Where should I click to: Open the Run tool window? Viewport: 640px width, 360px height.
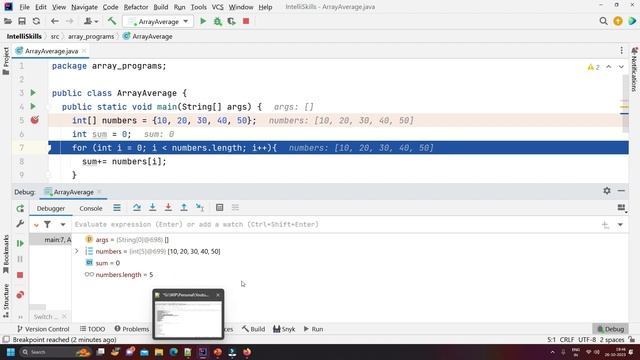313,329
